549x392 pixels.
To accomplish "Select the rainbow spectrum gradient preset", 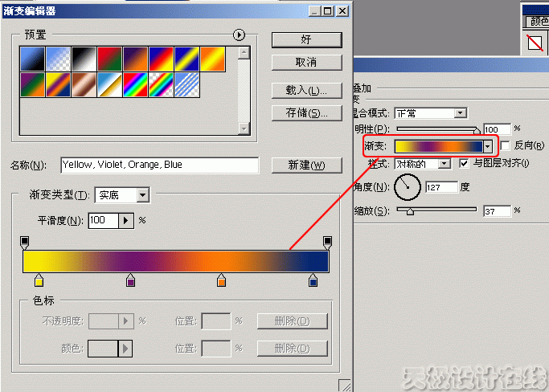I will 136,84.
